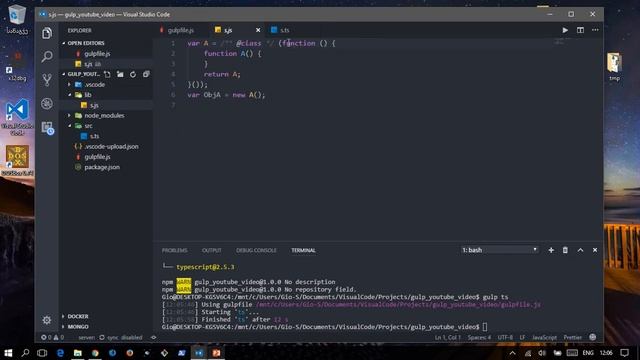Collapse all folders in explorer

click(x=146, y=74)
